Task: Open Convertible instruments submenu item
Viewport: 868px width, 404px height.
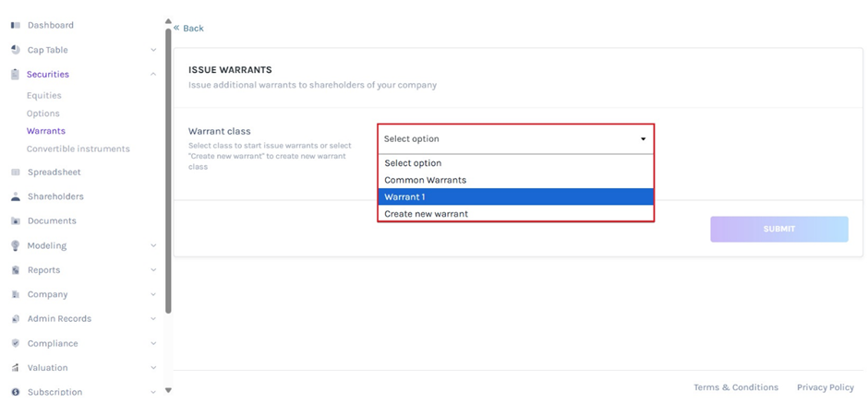Action: click(78, 149)
